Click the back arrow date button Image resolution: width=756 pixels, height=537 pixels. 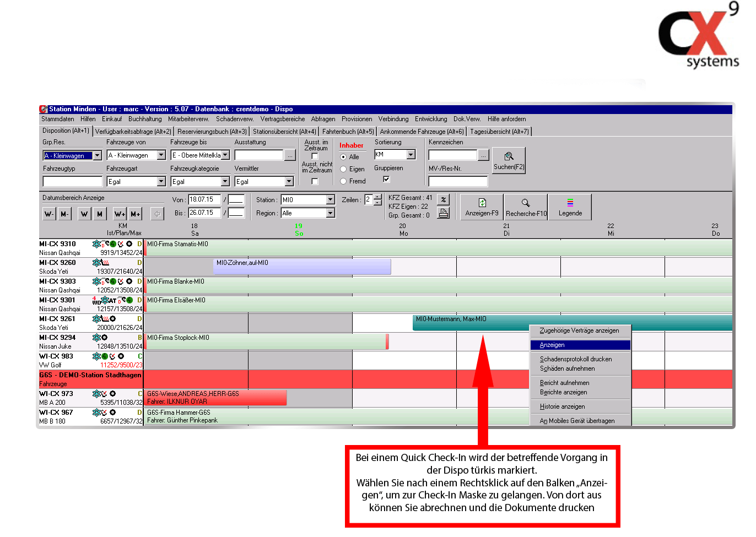tap(157, 214)
